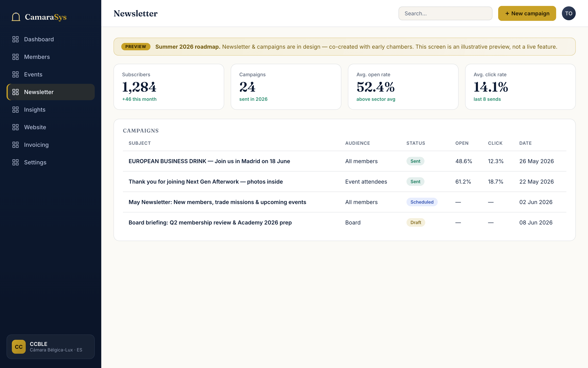Click the AUDIENCE column header
The height and width of the screenshot is (368, 588).
point(357,143)
